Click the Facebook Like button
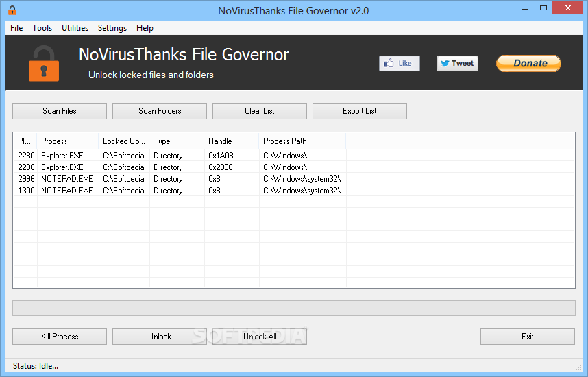Viewport: 588px width, 377px height. pos(400,63)
